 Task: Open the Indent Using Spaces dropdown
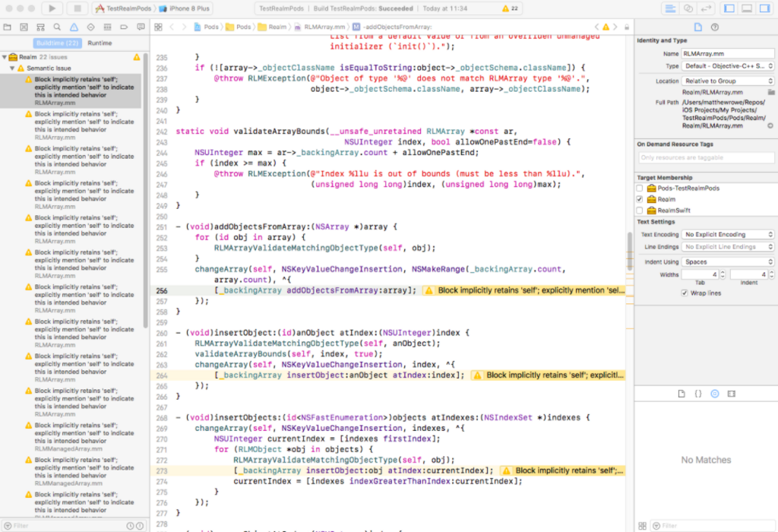point(728,261)
